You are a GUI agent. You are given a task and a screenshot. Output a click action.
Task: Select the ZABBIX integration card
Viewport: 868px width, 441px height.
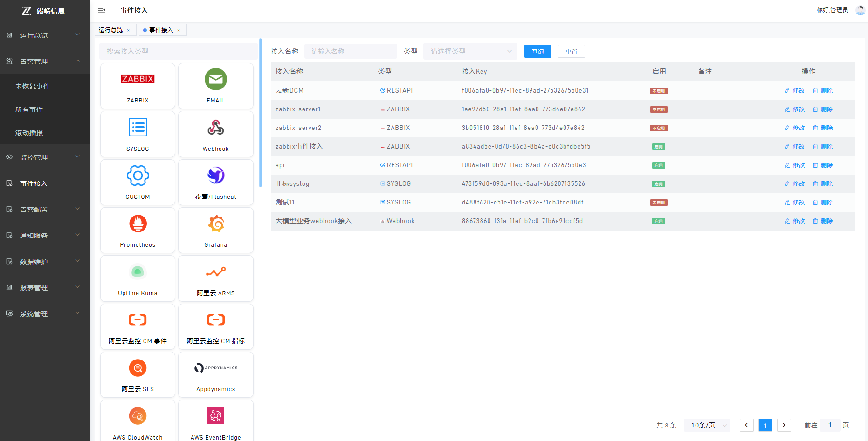coord(138,86)
